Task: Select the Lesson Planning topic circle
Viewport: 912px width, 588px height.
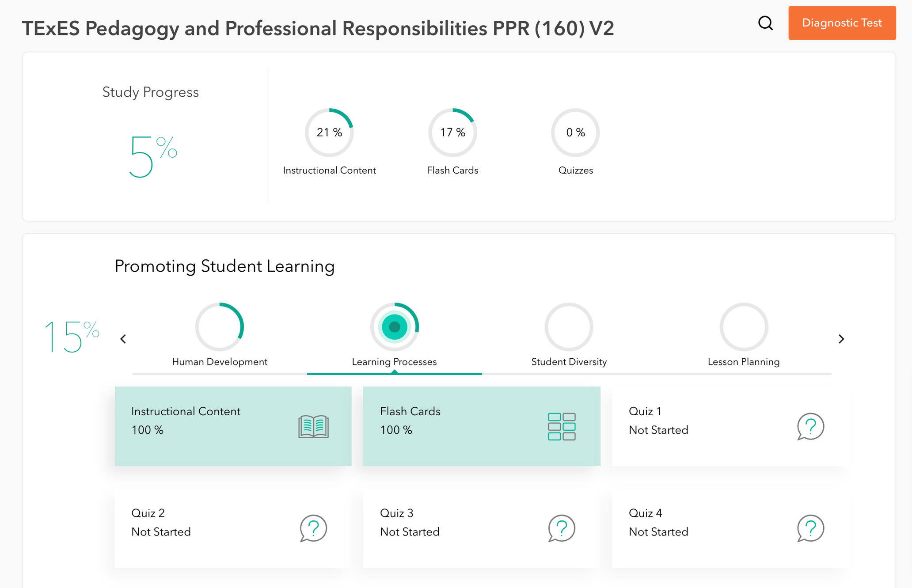Action: pos(743,327)
